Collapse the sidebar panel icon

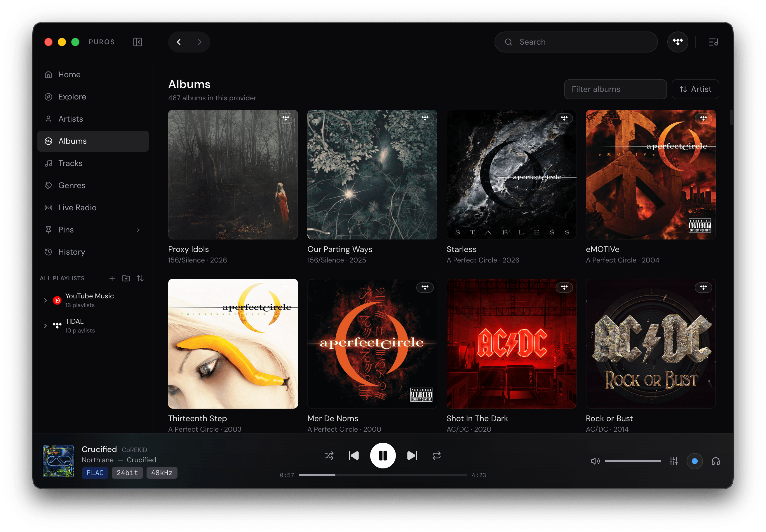click(137, 42)
